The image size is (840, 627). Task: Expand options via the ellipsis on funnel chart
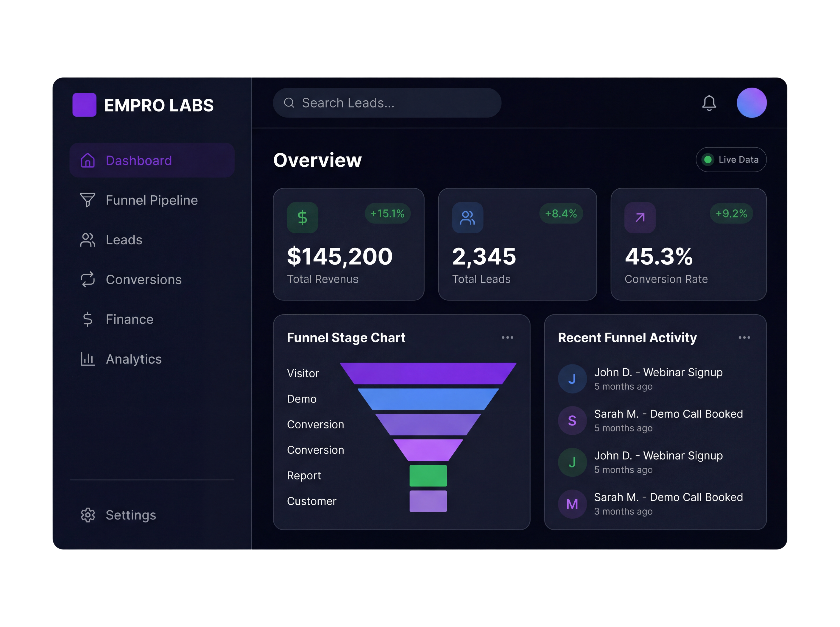pos(508,337)
